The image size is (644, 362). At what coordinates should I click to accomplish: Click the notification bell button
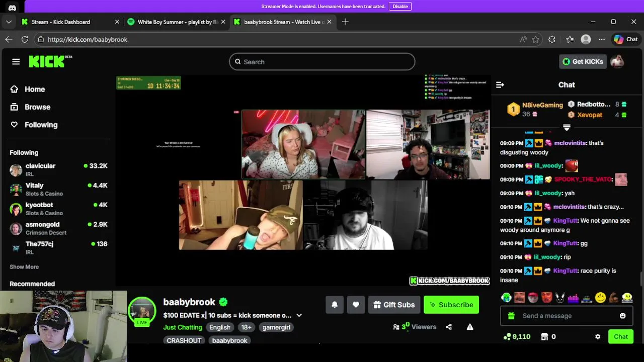335,305
